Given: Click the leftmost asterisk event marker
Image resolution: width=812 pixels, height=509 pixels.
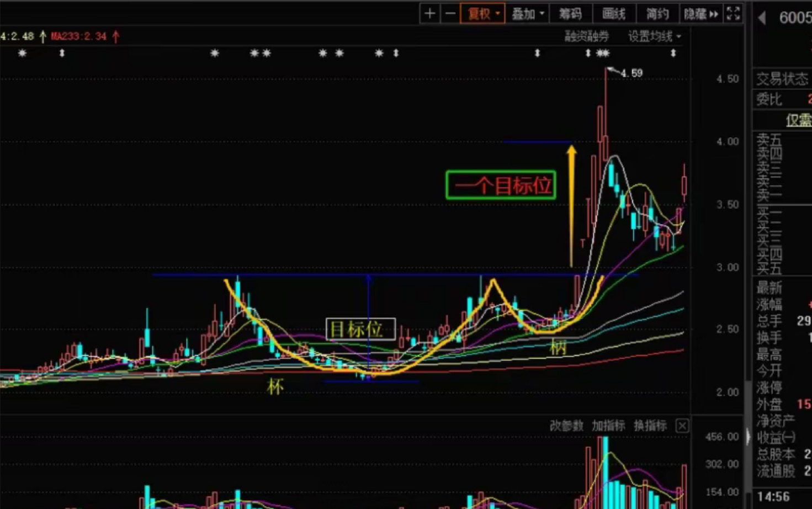Looking at the screenshot, I should pyautogui.click(x=22, y=54).
